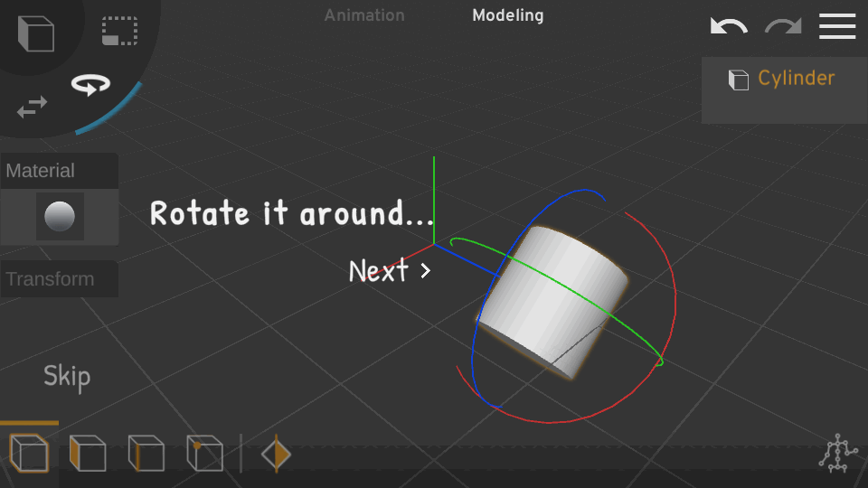The height and width of the screenshot is (488, 868).
Task: Open the add primitive cube menu
Action: point(36,33)
